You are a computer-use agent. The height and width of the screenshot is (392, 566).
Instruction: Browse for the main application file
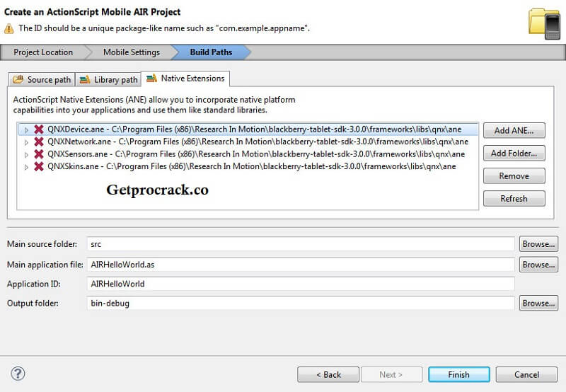[538, 265]
